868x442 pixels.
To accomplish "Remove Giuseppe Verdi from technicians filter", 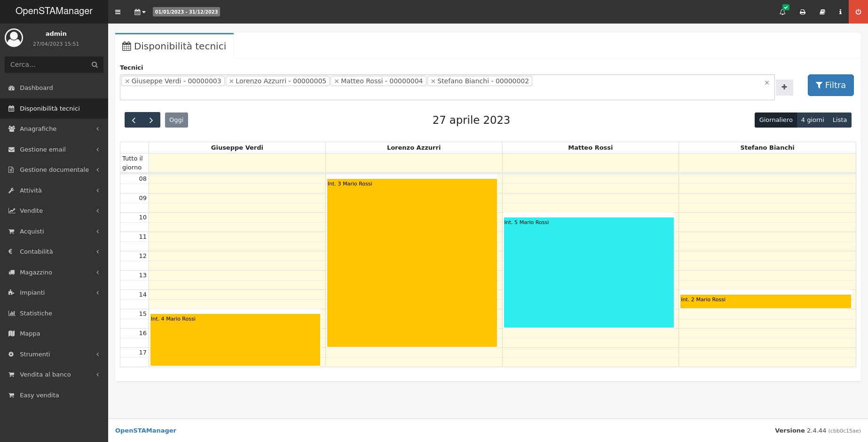I will pyautogui.click(x=127, y=81).
